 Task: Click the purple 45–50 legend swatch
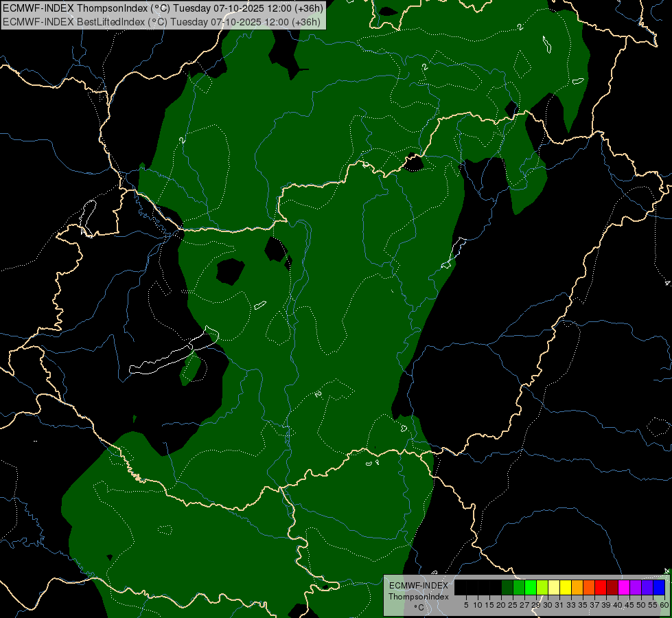636,587
